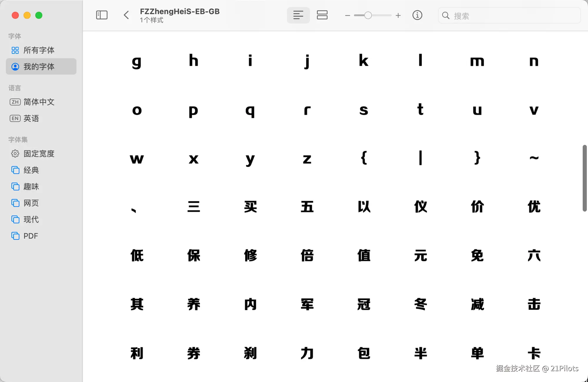Switch to sample text view mode
This screenshot has height=382, width=588.
pyautogui.click(x=298, y=15)
